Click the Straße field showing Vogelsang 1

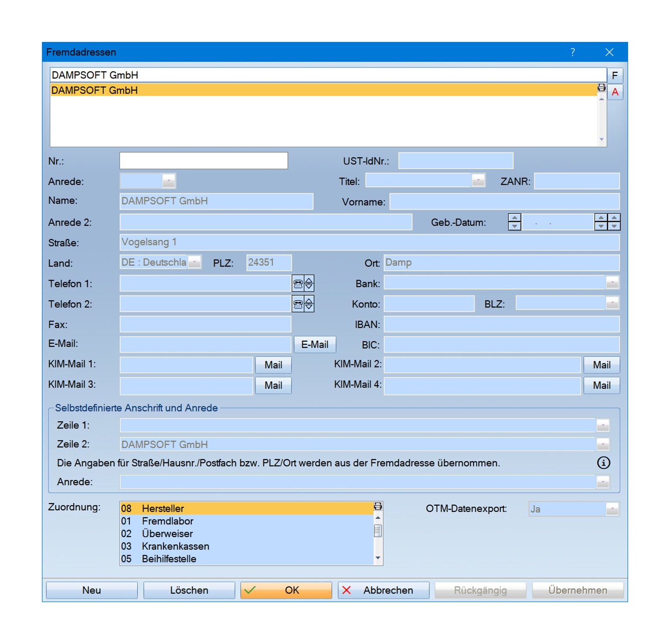click(x=369, y=242)
